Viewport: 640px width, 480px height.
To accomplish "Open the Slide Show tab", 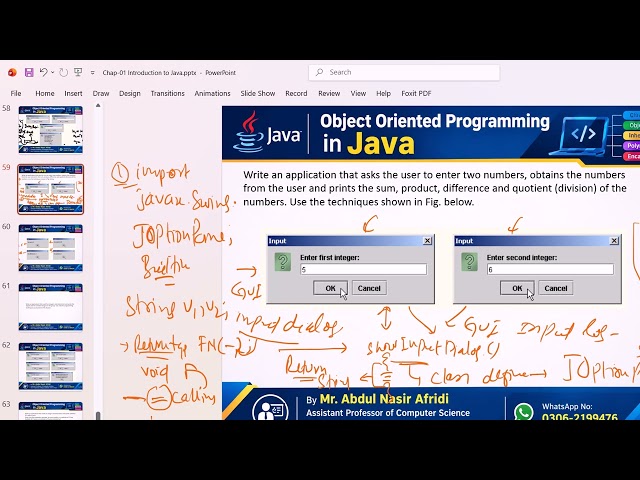I will coord(258,93).
